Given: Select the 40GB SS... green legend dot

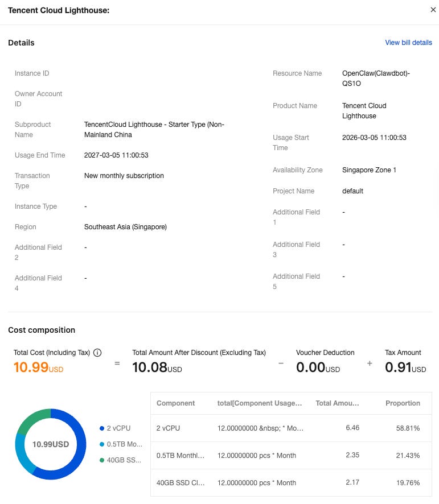Looking at the screenshot, I should 102,460.
